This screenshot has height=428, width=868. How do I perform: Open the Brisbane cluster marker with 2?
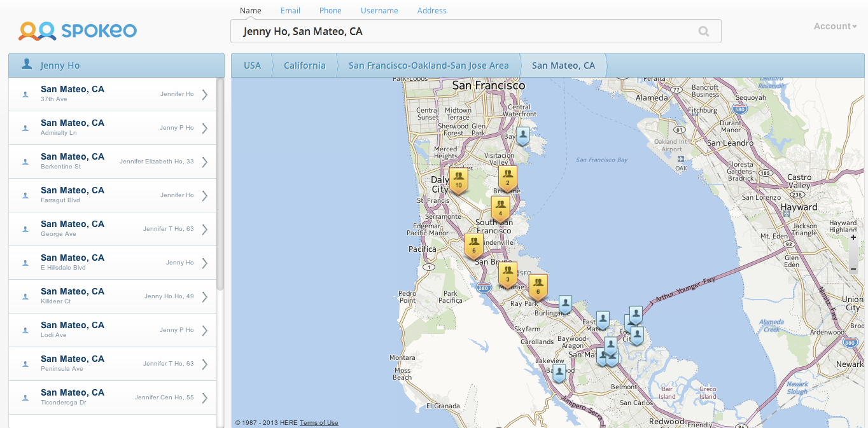pyautogui.click(x=507, y=177)
